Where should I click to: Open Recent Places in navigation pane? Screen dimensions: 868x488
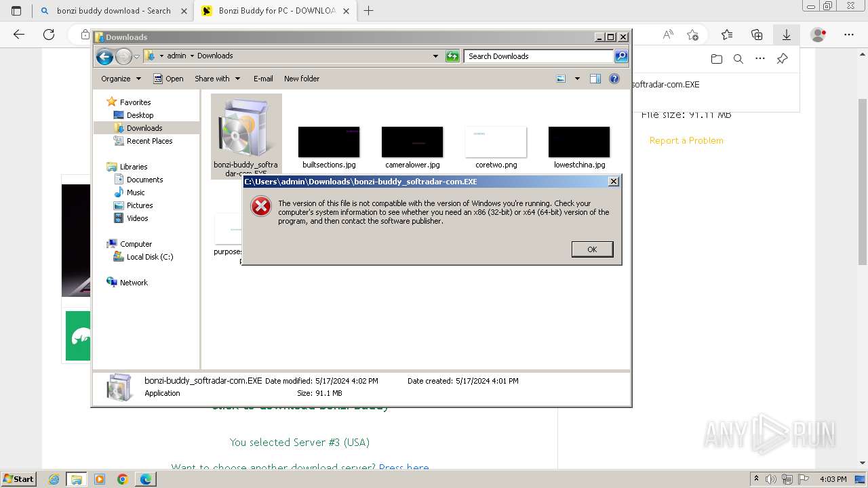149,141
